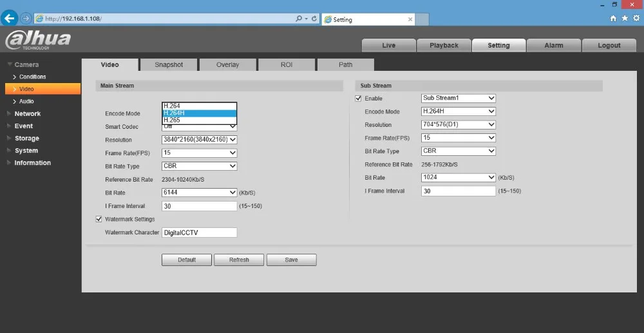Switch to the Snapshot tab
The height and width of the screenshot is (333, 644).
169,64
